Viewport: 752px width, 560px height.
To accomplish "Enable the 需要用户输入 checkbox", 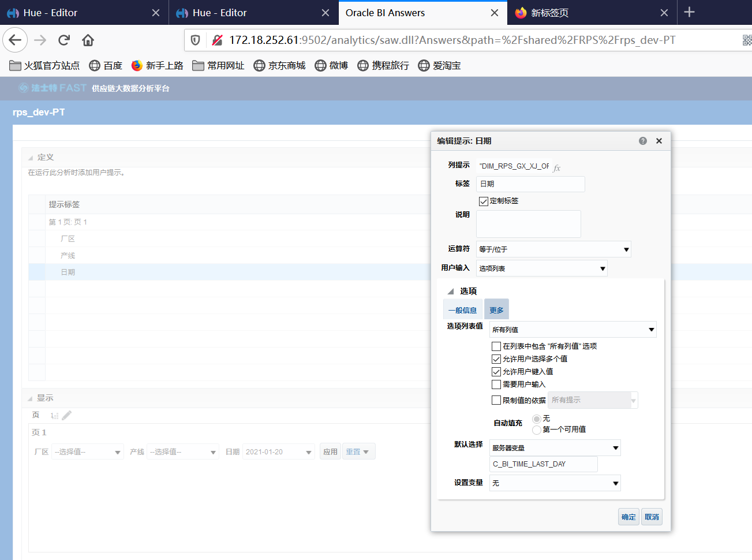I will pos(496,384).
